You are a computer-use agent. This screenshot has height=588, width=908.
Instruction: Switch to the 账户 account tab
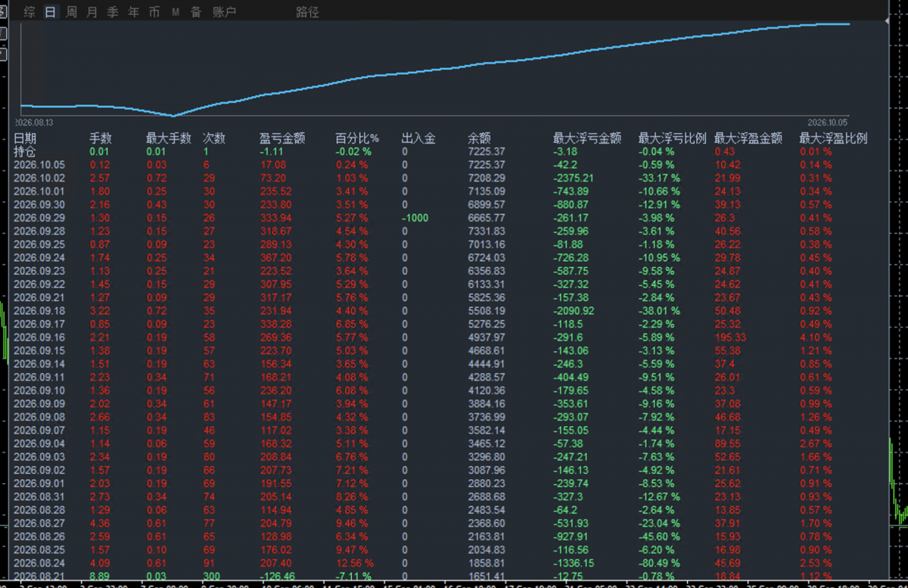pos(225,12)
